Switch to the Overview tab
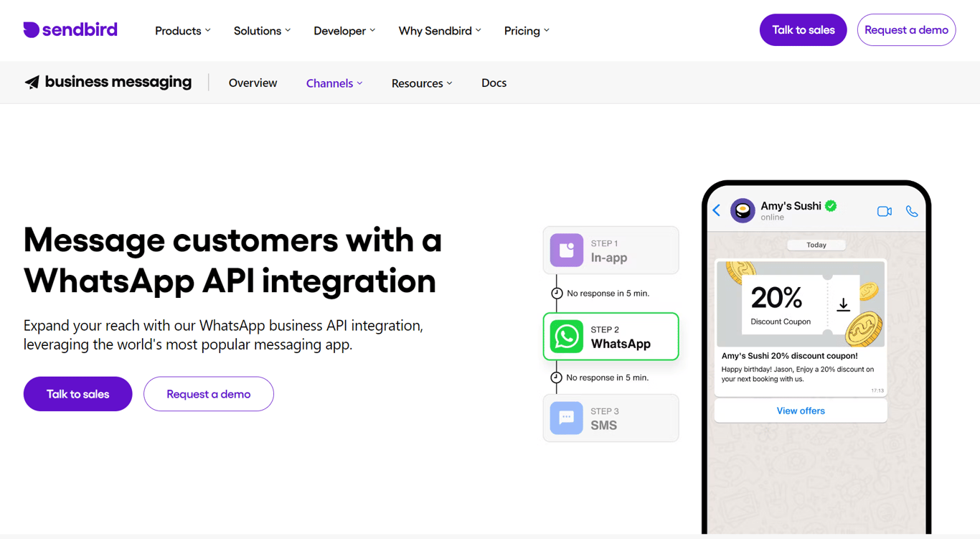 [x=253, y=83]
